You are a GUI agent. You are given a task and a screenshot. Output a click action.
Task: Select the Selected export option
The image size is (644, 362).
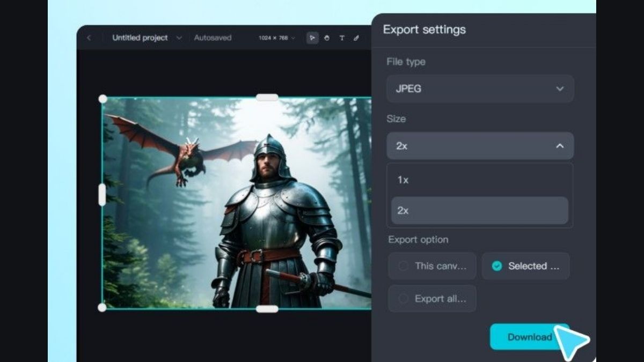point(525,266)
